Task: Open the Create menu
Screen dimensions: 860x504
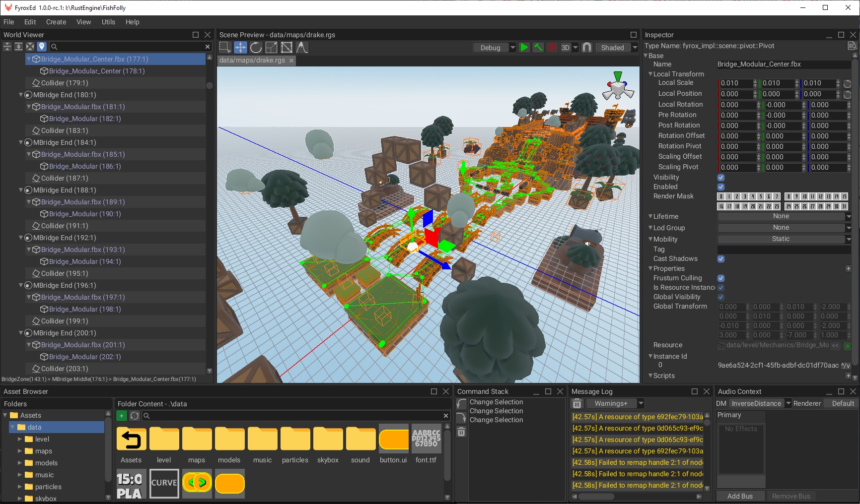Action: tap(56, 22)
